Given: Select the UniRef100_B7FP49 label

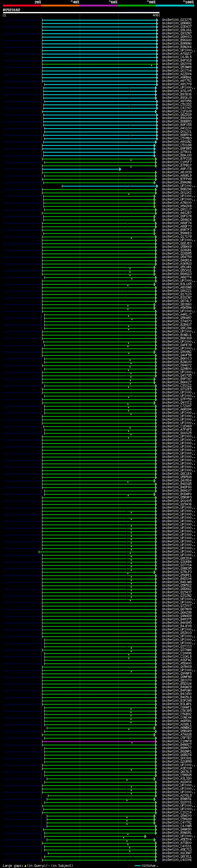Looking at the screenshot, I should tap(176, 179).
